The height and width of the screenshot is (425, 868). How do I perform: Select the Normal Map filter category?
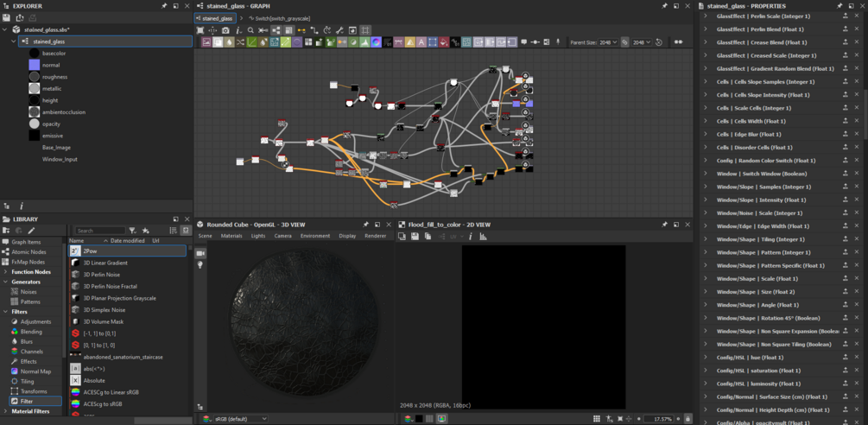tap(35, 371)
